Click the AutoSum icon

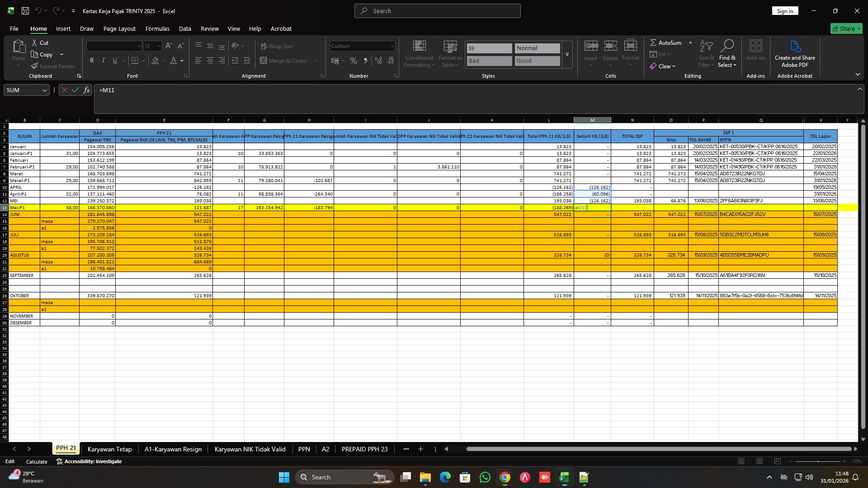tap(654, 42)
